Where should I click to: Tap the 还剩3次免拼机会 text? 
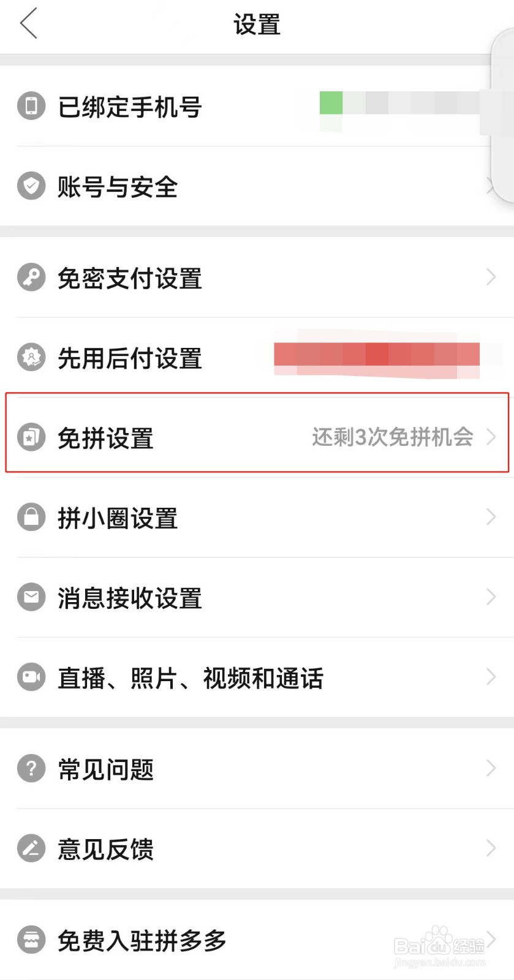click(x=393, y=437)
